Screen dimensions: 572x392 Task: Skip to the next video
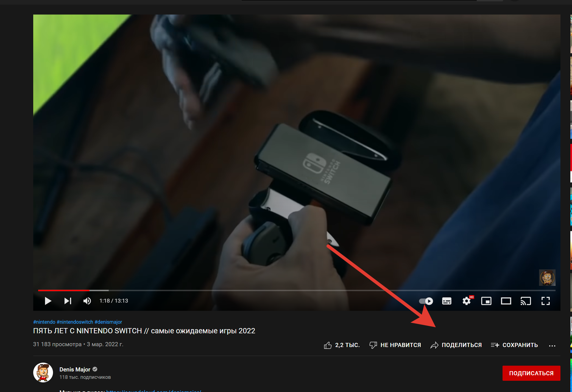[x=68, y=301]
